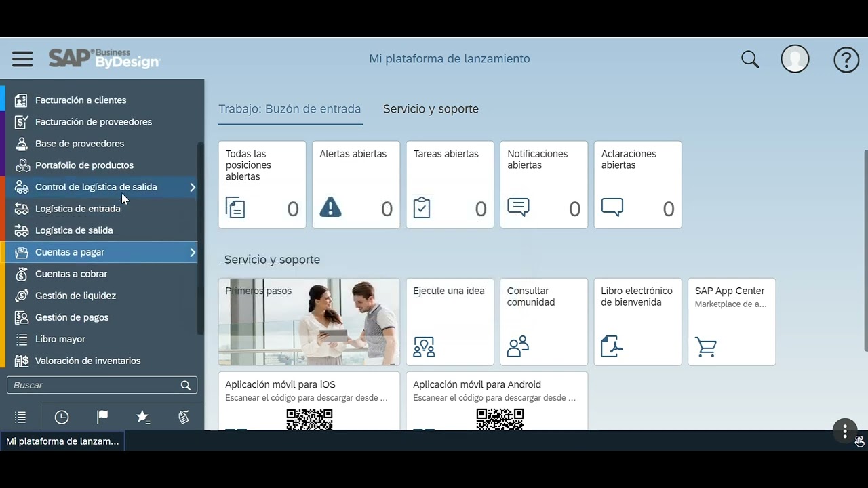
Task: Open the SAP App Center tile
Action: point(732,322)
